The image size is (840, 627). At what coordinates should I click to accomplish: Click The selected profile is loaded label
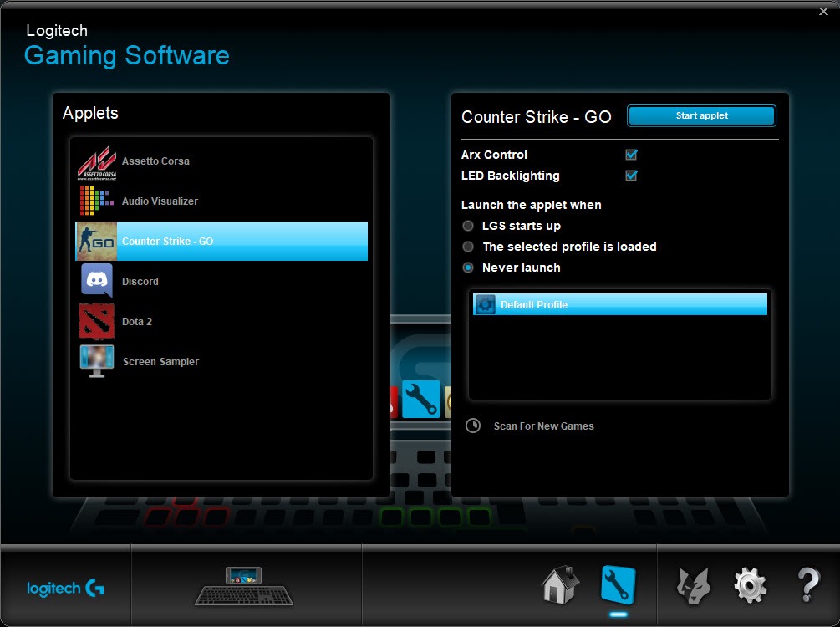(x=569, y=247)
